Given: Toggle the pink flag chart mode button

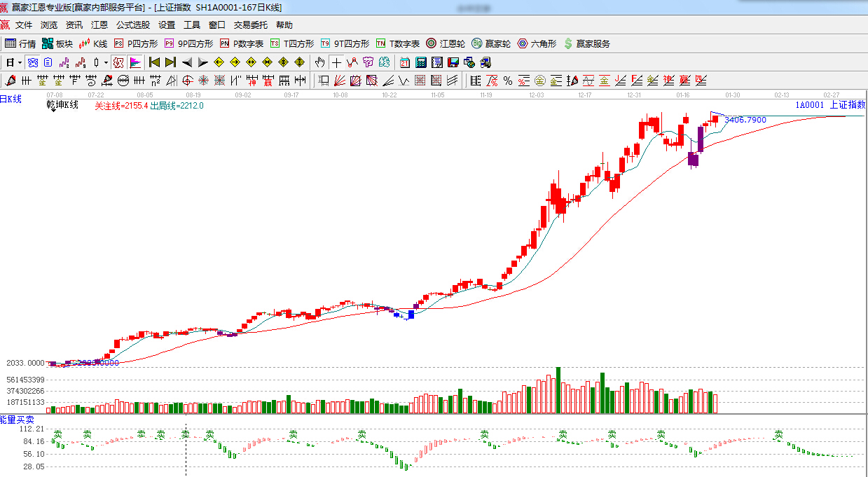Looking at the screenshot, I should (135, 62).
